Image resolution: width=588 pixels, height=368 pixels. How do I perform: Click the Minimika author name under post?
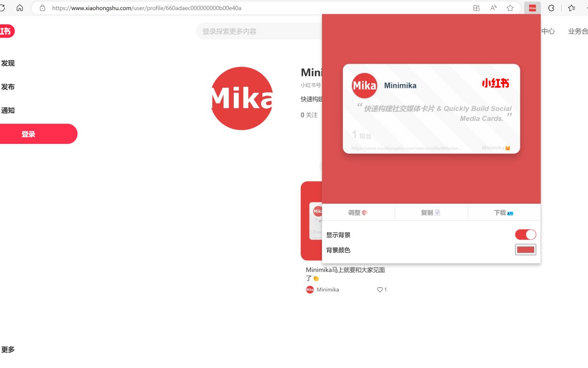click(328, 290)
